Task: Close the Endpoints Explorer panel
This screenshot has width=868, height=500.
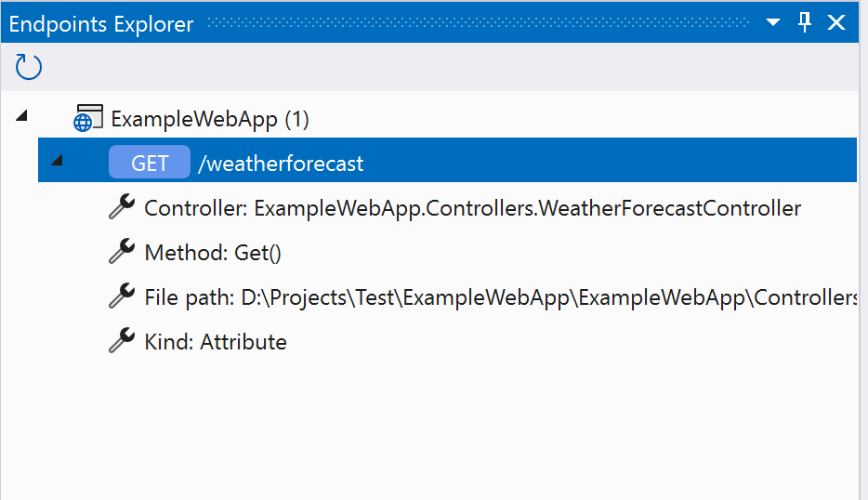Action: pyautogui.click(x=836, y=22)
